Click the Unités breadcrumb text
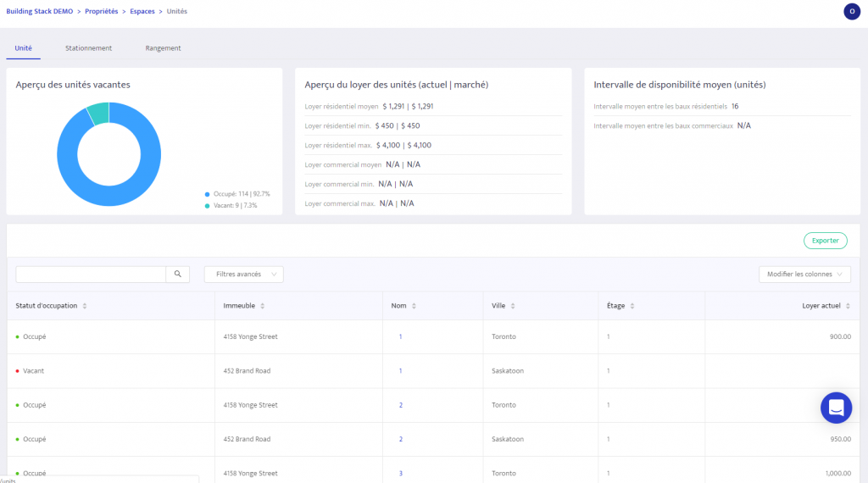 pos(176,11)
